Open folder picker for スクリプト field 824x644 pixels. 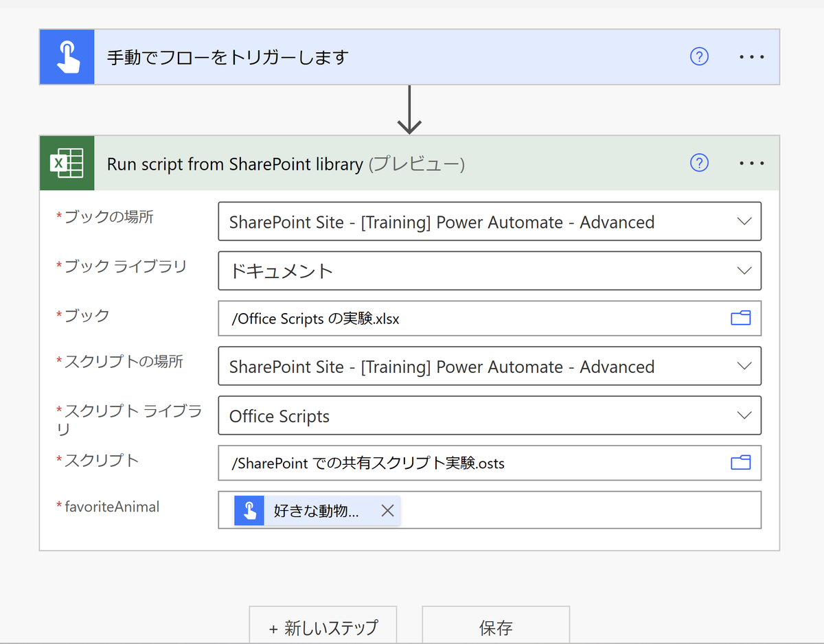[x=740, y=463]
